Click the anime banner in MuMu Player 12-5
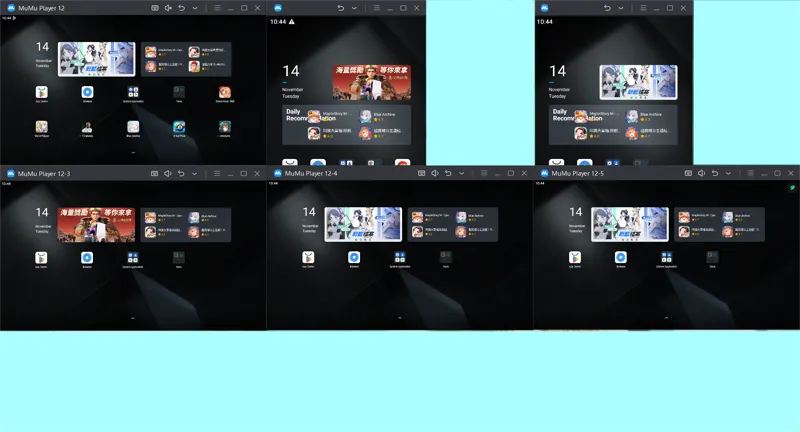 (630, 224)
